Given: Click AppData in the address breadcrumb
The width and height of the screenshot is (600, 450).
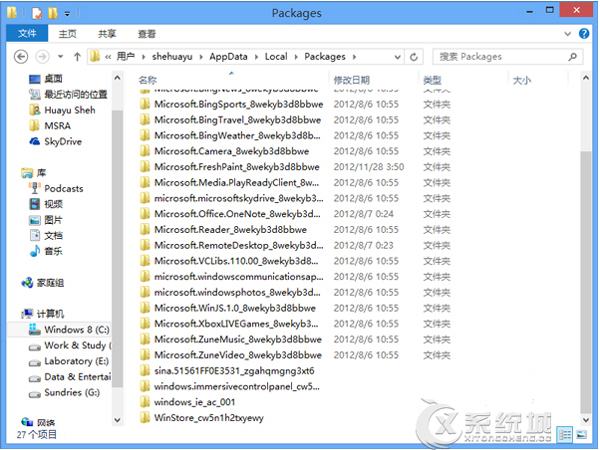Looking at the screenshot, I should 228,57.
